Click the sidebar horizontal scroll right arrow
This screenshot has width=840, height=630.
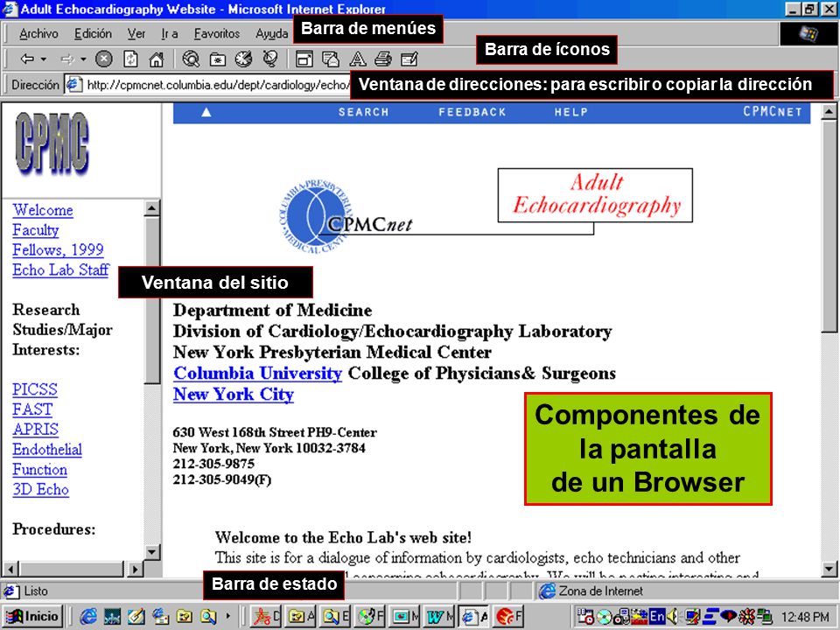coord(135,569)
